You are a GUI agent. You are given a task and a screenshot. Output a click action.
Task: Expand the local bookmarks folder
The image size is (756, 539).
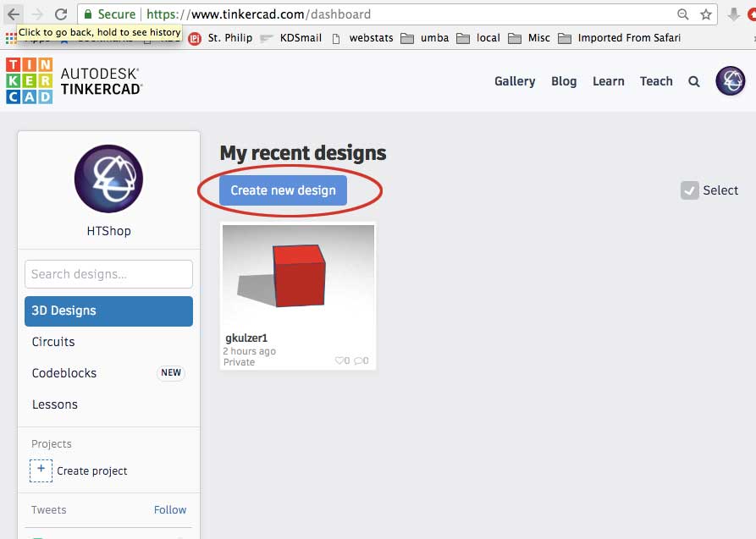click(x=478, y=38)
